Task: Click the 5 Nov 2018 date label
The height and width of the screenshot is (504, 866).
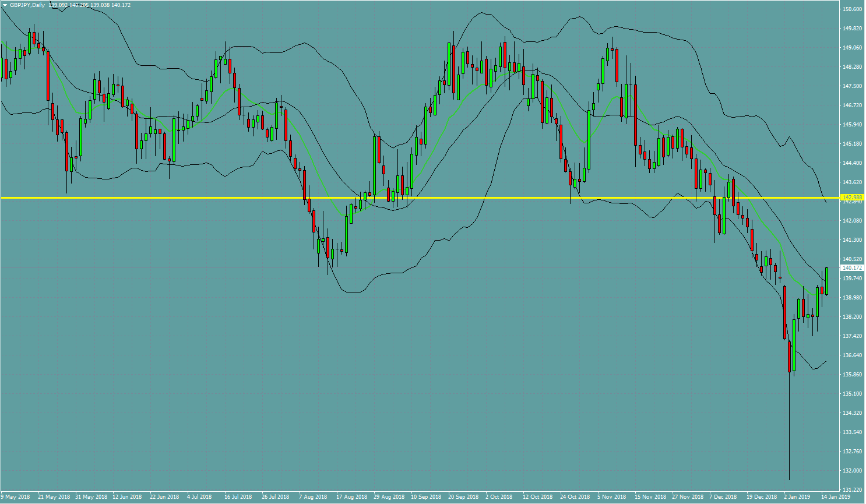Action: tap(611, 497)
